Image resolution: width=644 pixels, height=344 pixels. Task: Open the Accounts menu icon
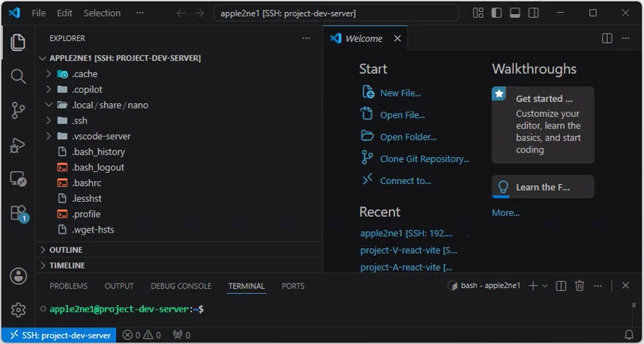point(18,277)
